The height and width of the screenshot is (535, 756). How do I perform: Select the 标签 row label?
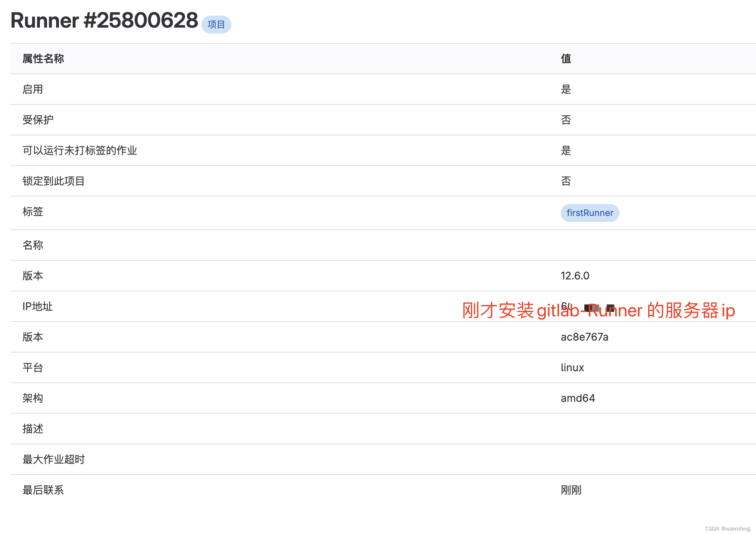pyautogui.click(x=33, y=212)
